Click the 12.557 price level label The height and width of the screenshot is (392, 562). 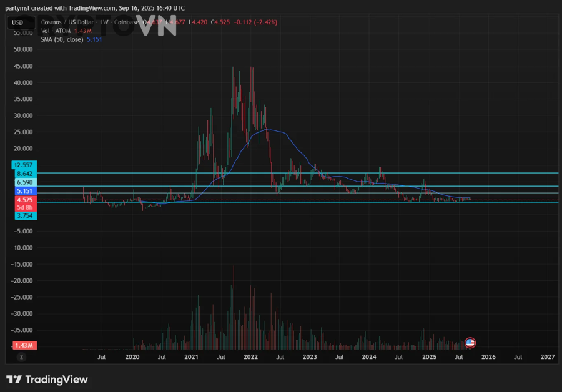point(25,165)
